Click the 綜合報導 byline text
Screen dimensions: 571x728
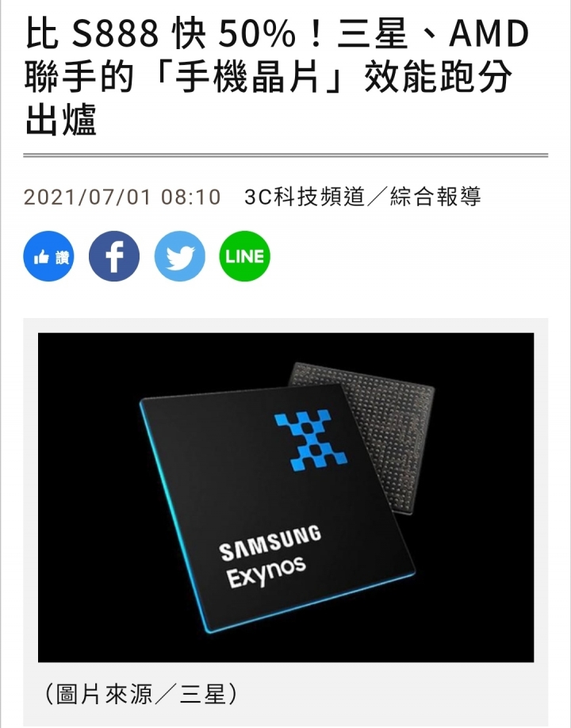435,197
